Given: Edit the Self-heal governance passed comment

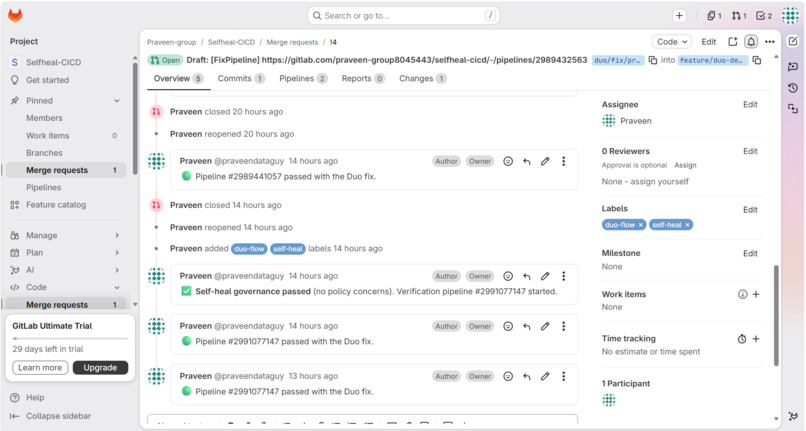Looking at the screenshot, I should point(545,276).
